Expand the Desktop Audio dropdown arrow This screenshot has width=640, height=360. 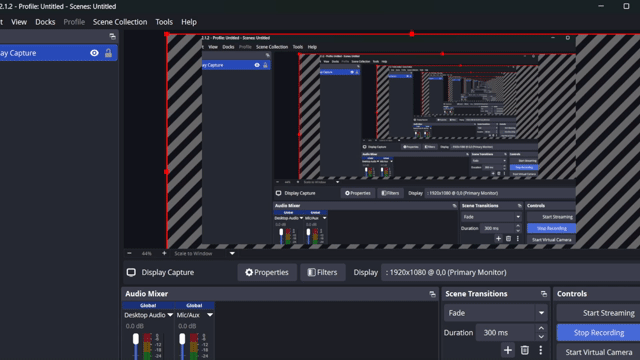(x=170, y=315)
